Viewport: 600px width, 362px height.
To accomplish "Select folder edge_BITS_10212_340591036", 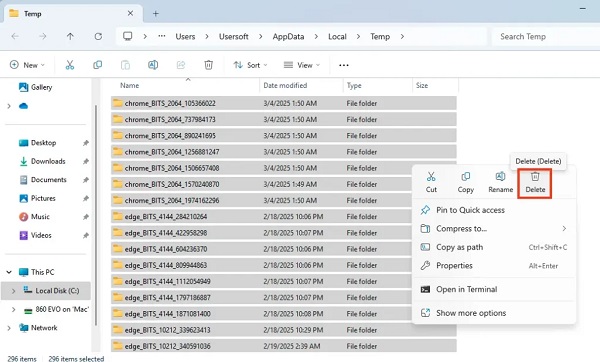I will 284,346.
